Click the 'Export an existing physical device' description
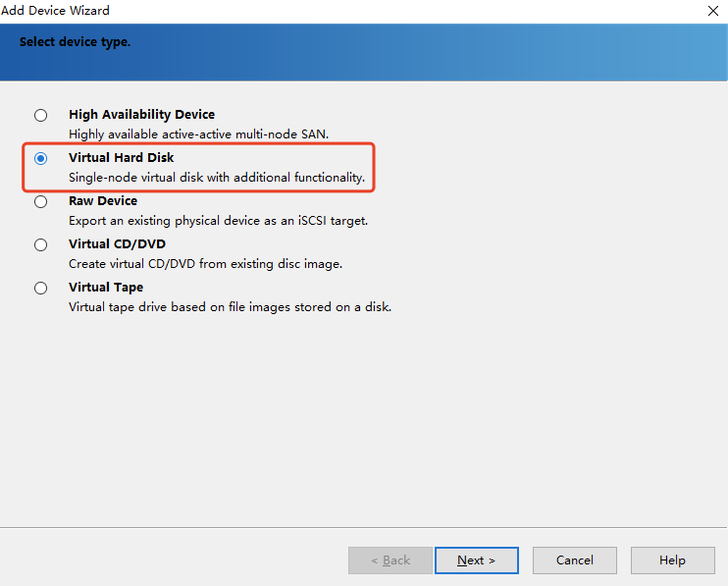The height and width of the screenshot is (586, 728). pos(218,221)
